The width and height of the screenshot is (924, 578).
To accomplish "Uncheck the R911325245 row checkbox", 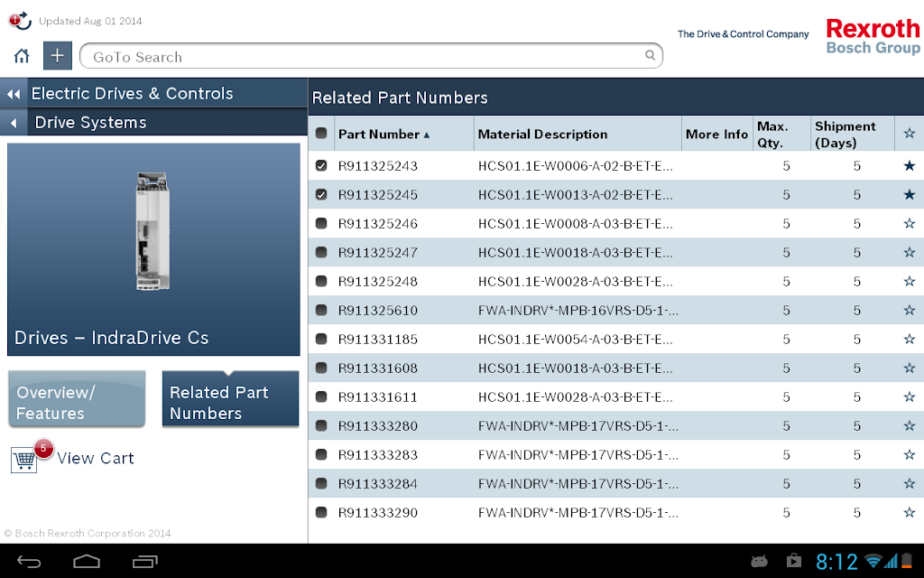I will 321,195.
